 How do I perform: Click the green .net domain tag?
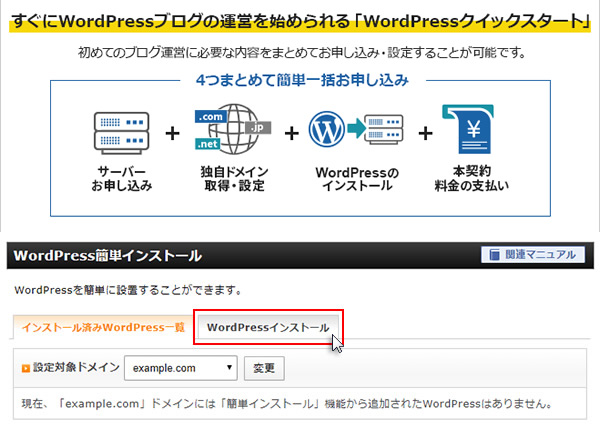(207, 144)
